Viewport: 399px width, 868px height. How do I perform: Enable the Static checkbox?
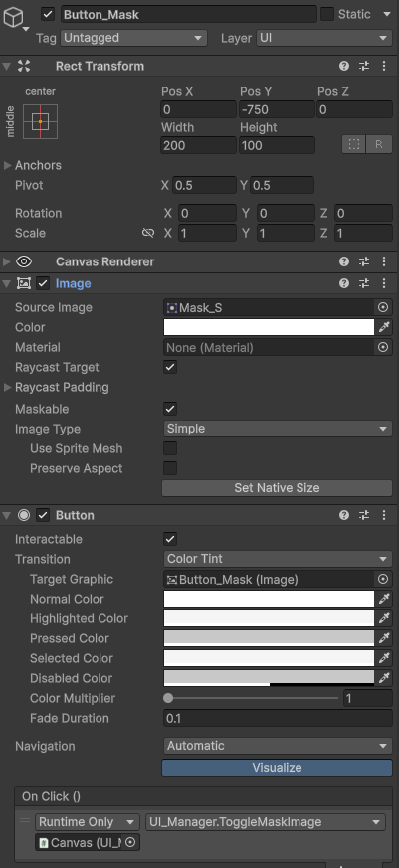click(x=327, y=14)
